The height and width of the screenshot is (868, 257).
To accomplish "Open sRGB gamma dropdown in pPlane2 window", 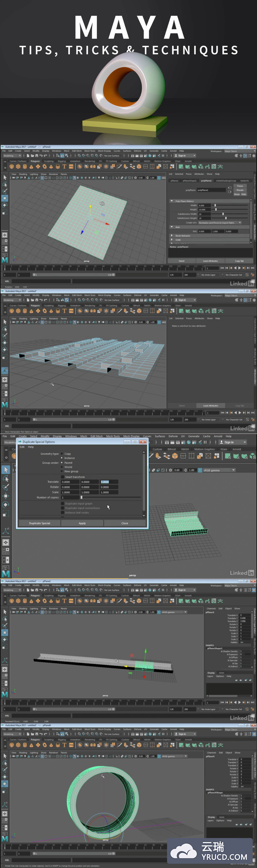I will point(173,612).
